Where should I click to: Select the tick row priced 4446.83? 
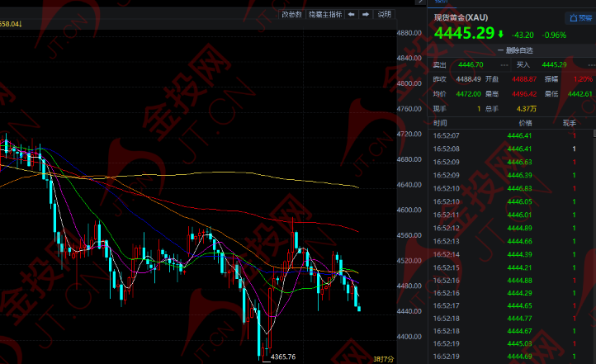510,188
